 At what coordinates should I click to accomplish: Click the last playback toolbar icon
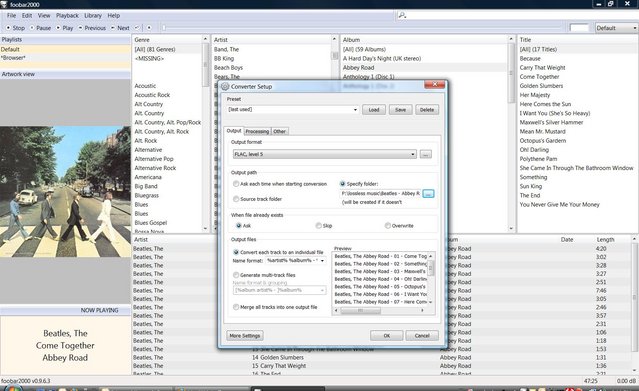[149, 28]
